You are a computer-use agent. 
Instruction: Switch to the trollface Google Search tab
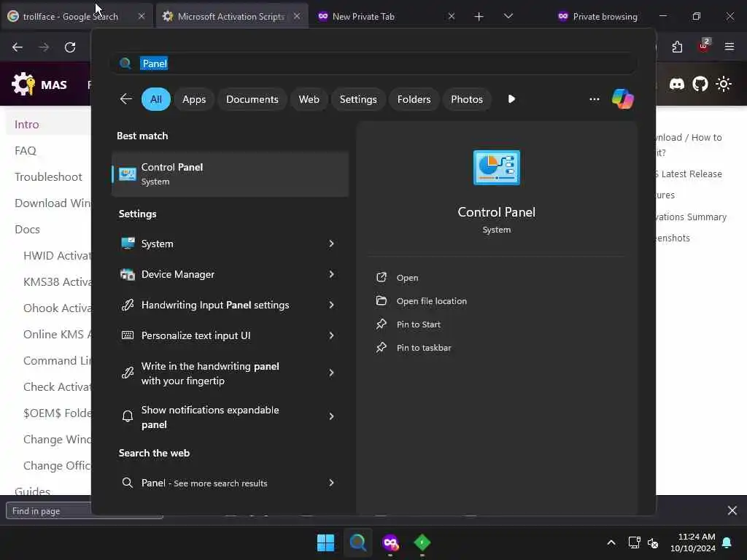coord(71,17)
